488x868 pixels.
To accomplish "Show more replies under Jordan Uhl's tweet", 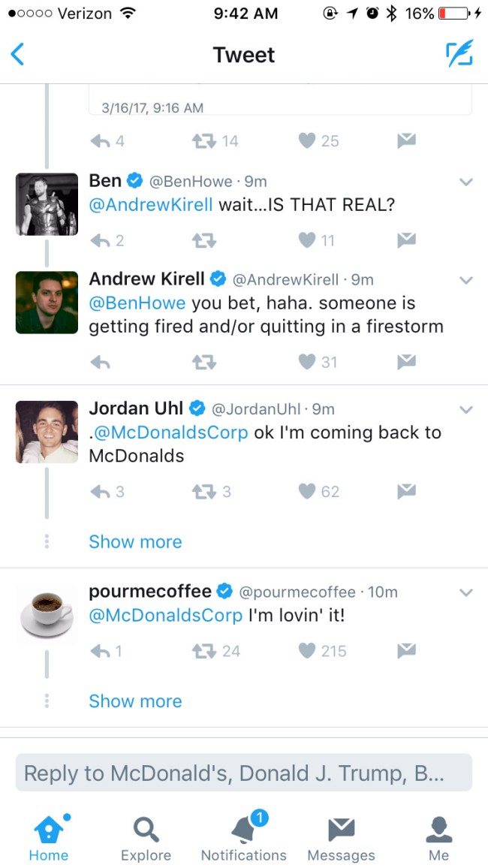I will [136, 542].
